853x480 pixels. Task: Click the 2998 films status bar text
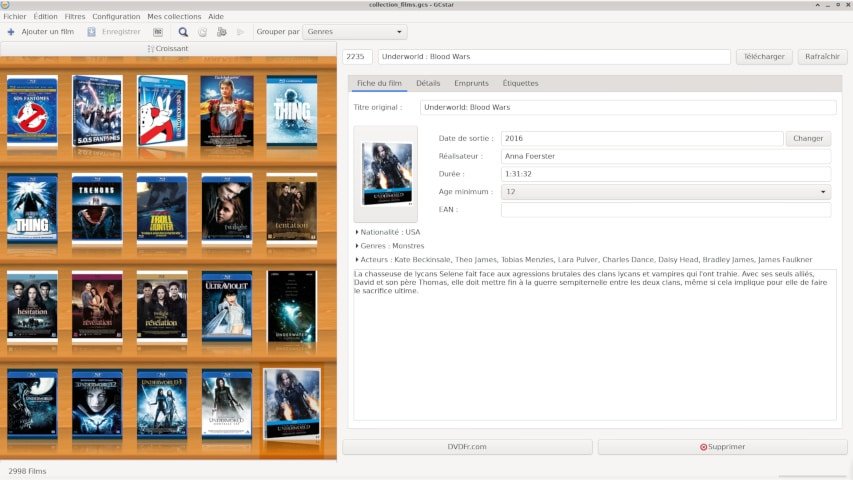[x=27, y=471]
